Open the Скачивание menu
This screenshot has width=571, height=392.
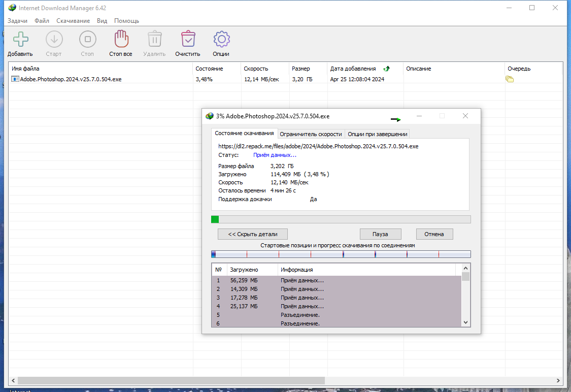pos(73,21)
